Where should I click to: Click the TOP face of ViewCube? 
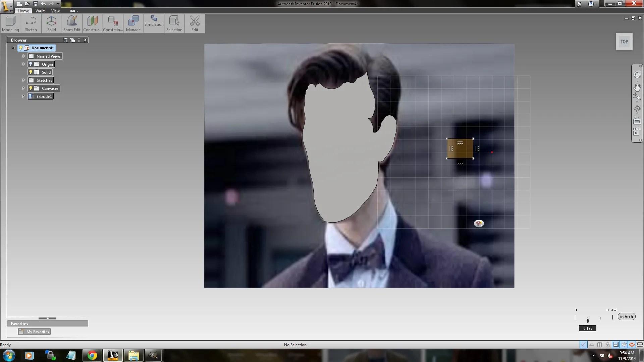(624, 42)
